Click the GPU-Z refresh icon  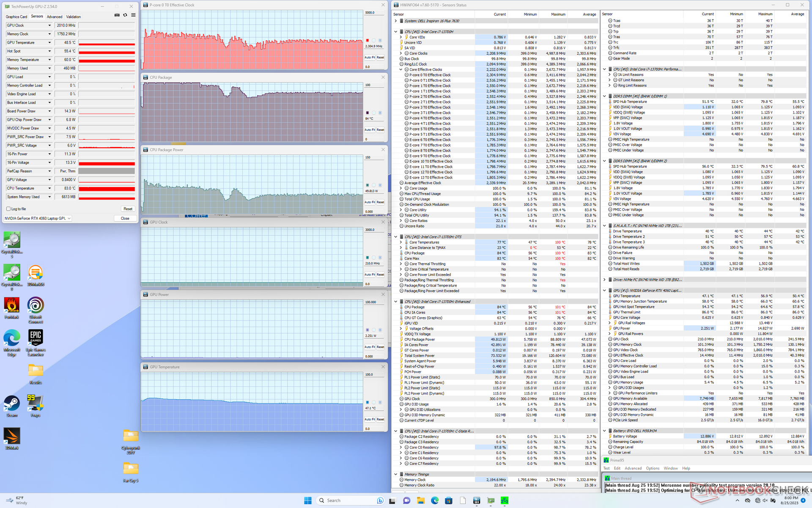tap(125, 15)
